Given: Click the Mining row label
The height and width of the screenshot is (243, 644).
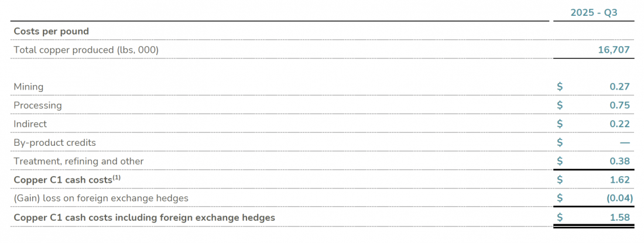Looking at the screenshot, I should pyautogui.click(x=29, y=87).
